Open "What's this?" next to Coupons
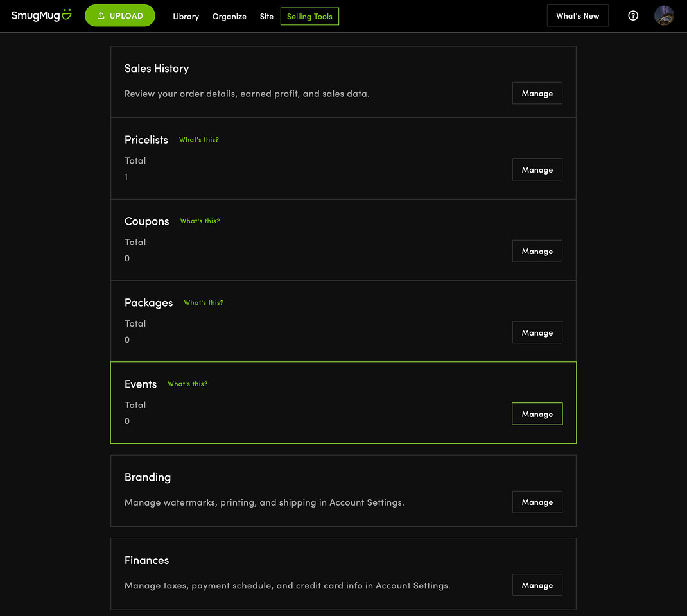The image size is (687, 616). pyautogui.click(x=200, y=221)
